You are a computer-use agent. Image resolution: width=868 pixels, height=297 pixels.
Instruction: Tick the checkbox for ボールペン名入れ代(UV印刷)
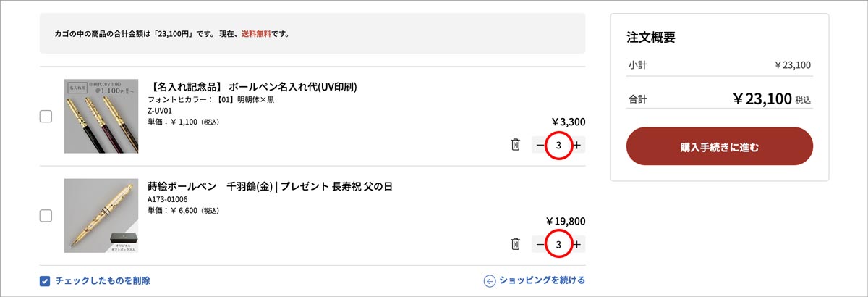pyautogui.click(x=46, y=117)
